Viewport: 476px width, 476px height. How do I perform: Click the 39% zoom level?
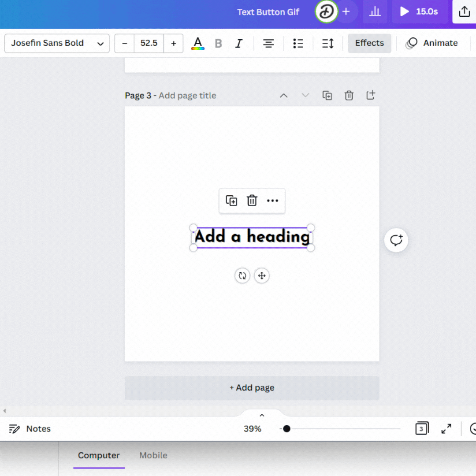252,429
